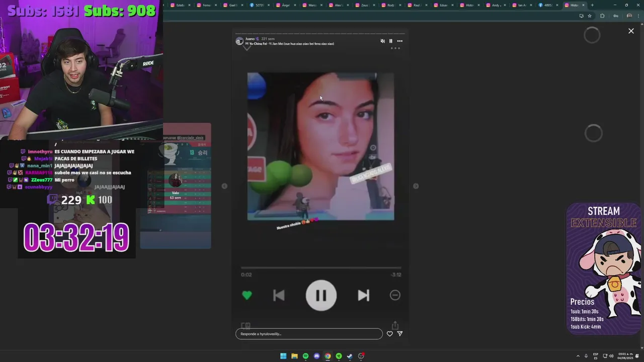Open the story three-dot options menu
The image size is (644, 362).
(399, 41)
